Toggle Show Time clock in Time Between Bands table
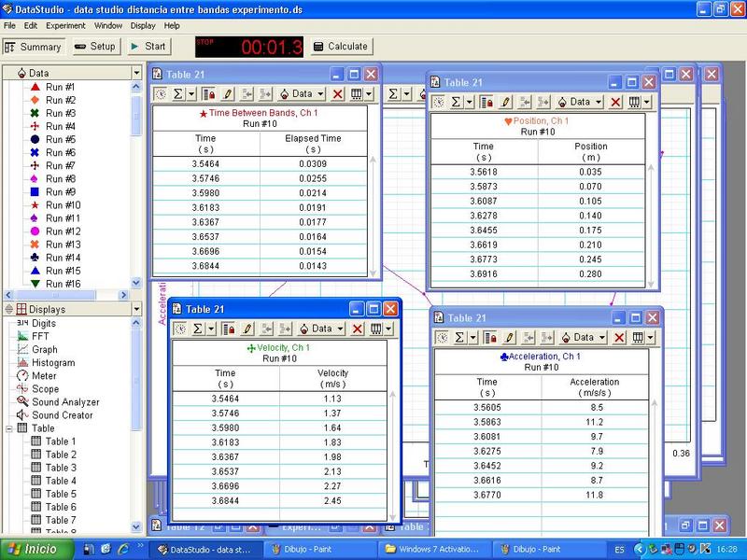Screen dimensions: 747x560 click(x=161, y=93)
